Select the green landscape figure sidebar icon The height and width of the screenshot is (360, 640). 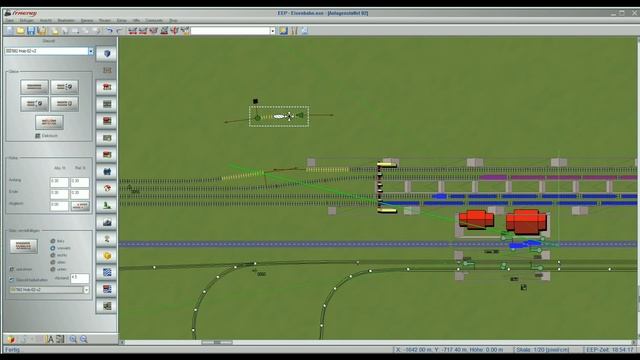(107, 205)
